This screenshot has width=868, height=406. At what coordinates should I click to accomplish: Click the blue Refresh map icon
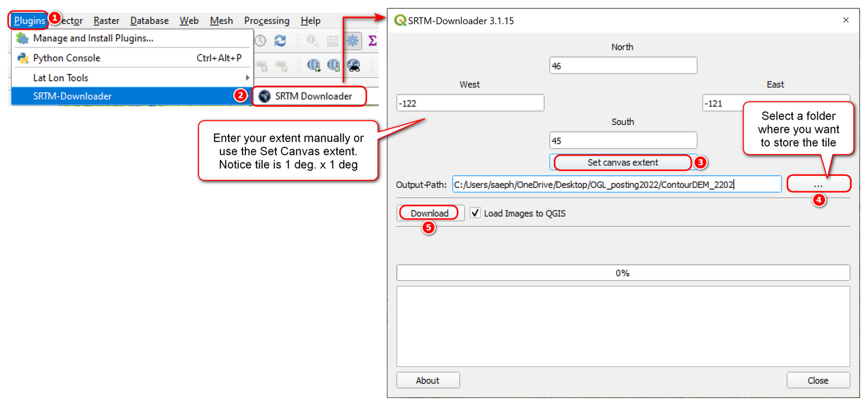(280, 40)
